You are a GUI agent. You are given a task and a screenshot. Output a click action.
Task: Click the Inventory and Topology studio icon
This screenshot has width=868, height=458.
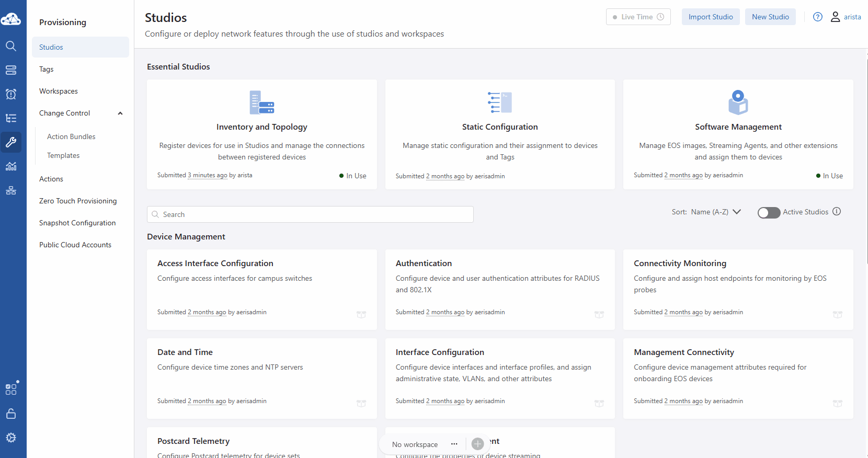(262, 102)
